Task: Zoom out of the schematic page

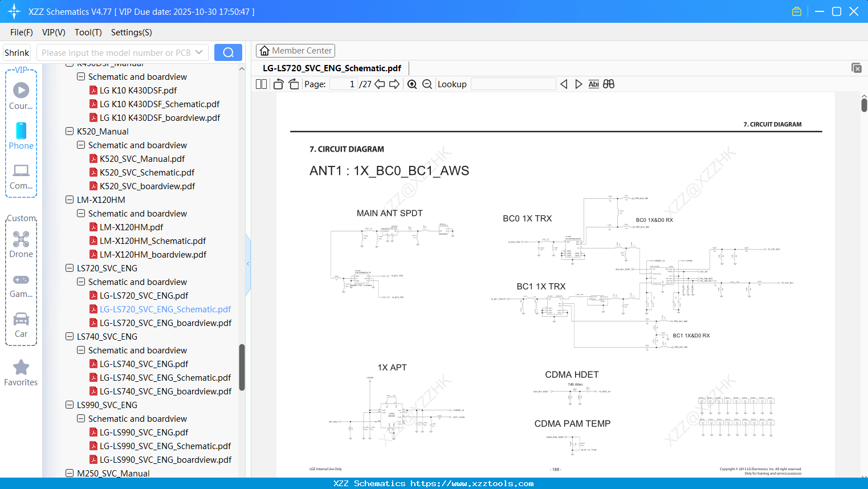Action: pos(426,84)
